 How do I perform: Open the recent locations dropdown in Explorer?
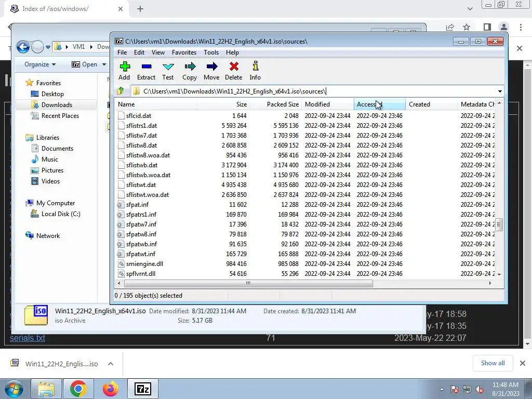48,47
